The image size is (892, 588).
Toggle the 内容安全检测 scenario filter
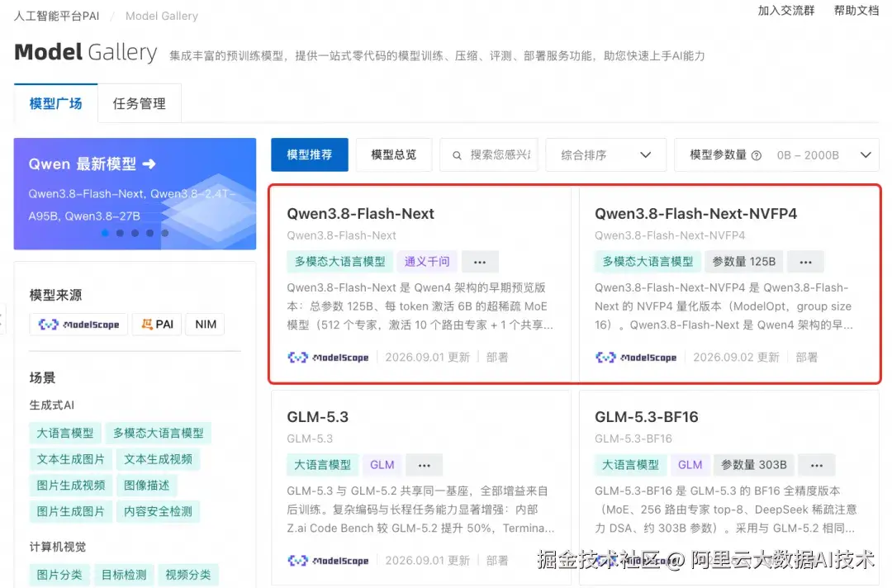tap(158, 511)
